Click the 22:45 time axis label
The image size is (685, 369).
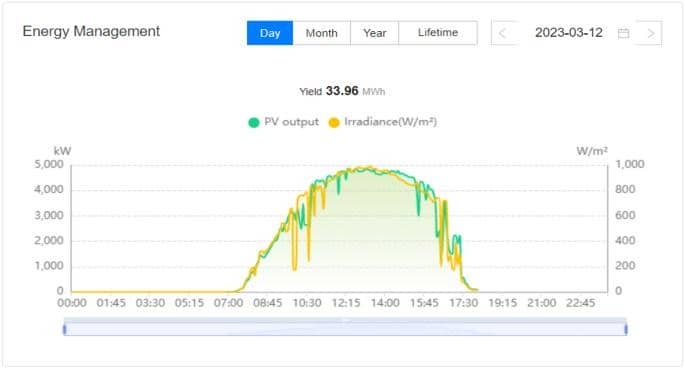click(x=581, y=303)
